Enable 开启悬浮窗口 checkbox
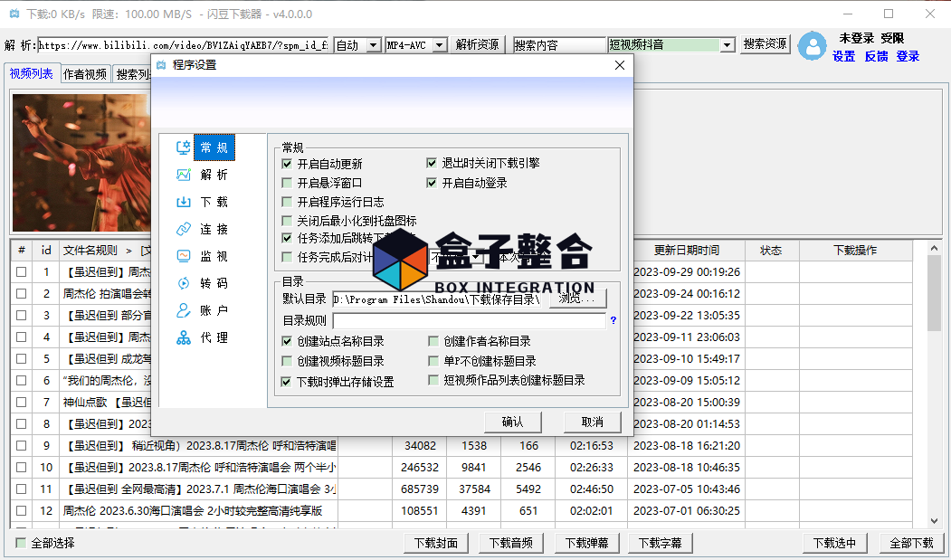The width and height of the screenshot is (951, 560). tap(287, 183)
